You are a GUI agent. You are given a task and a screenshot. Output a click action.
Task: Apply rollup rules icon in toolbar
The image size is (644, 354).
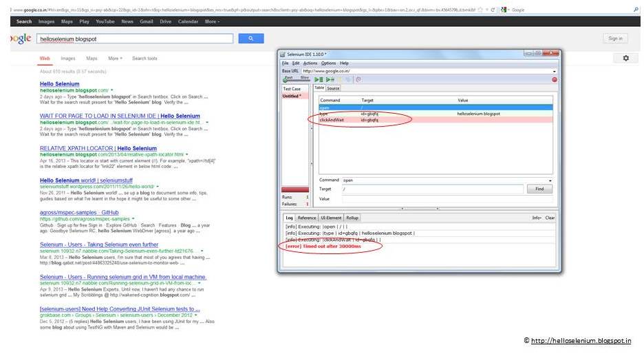tap(358, 80)
